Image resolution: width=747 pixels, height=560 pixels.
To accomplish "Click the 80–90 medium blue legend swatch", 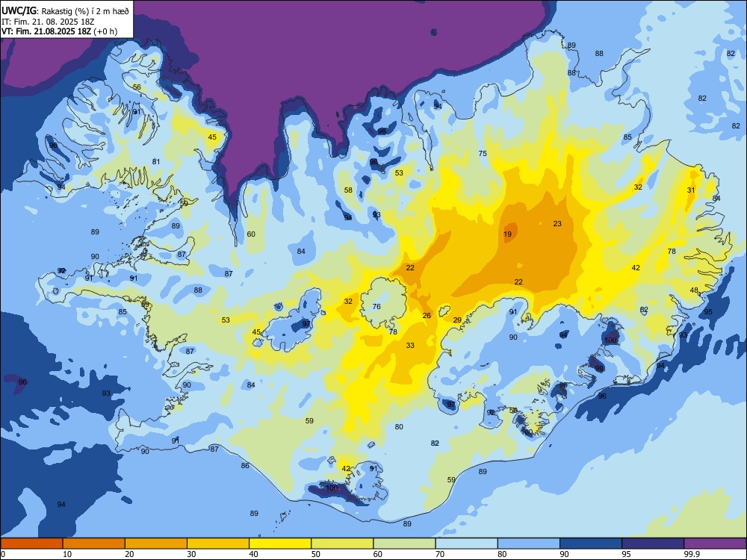I will [528, 544].
